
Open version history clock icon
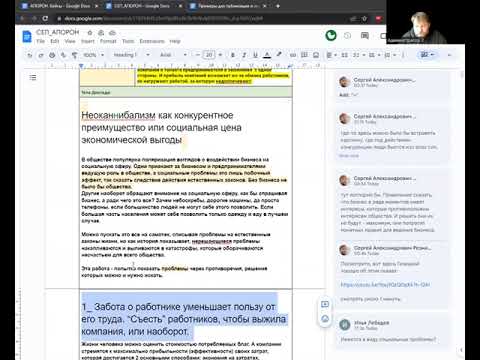point(347,35)
